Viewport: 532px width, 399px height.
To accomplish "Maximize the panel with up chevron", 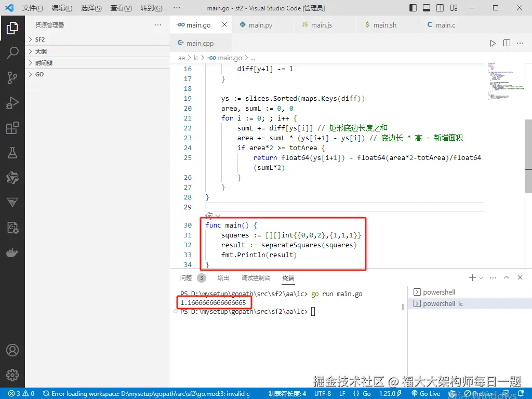I will (x=507, y=277).
